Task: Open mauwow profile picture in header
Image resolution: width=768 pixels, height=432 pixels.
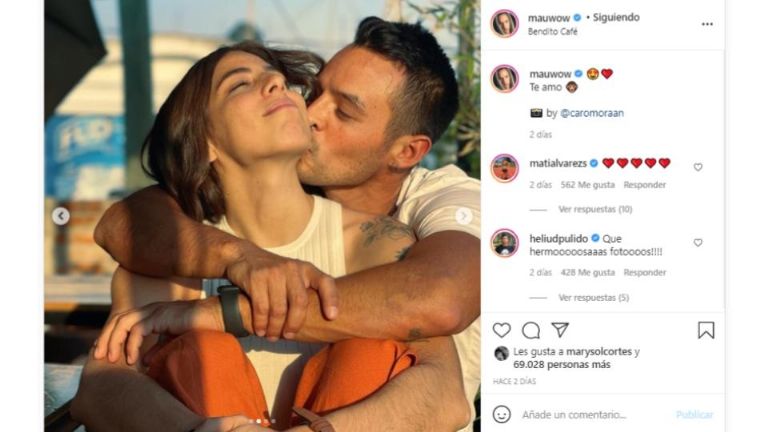Action: click(x=505, y=23)
